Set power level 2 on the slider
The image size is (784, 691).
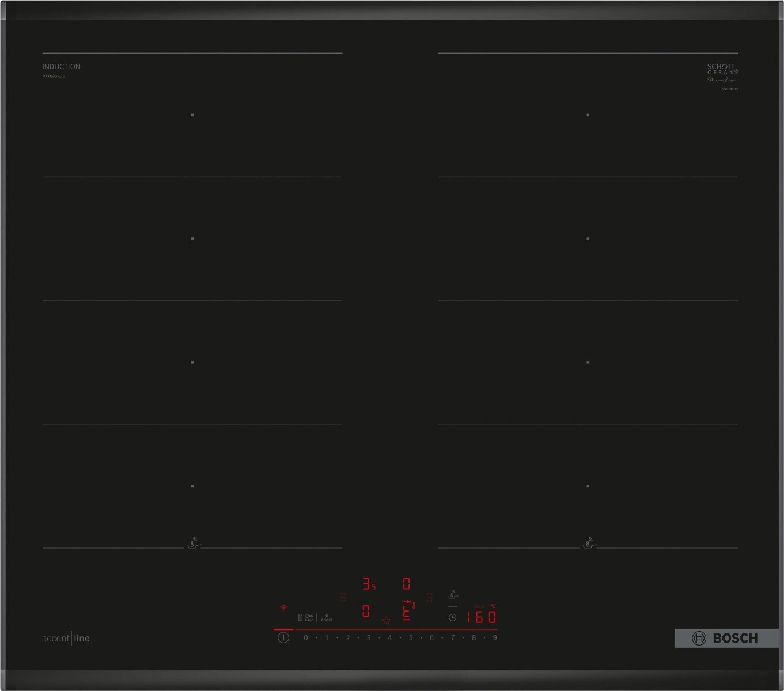(x=347, y=637)
